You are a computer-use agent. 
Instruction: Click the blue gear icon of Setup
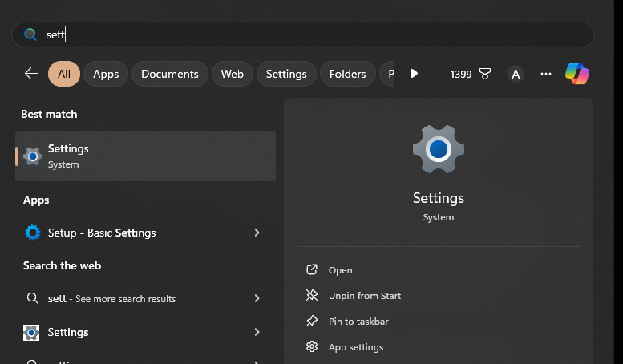pyautogui.click(x=33, y=233)
